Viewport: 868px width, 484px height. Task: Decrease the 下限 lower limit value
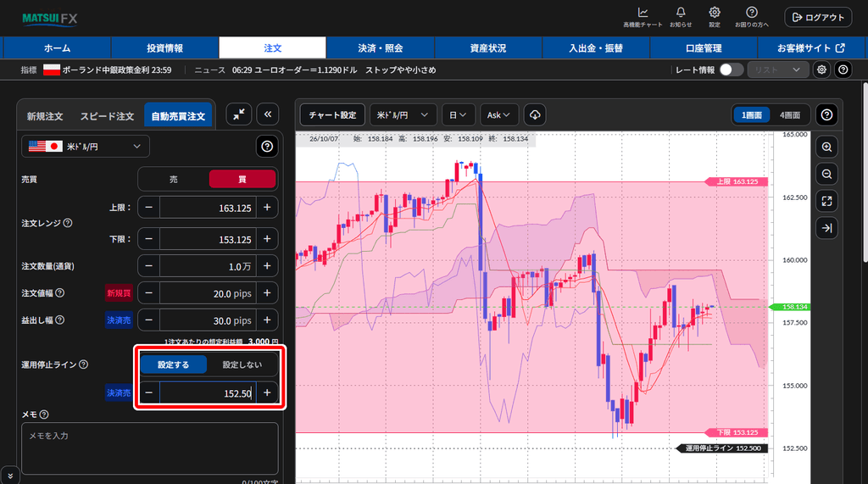(149, 239)
